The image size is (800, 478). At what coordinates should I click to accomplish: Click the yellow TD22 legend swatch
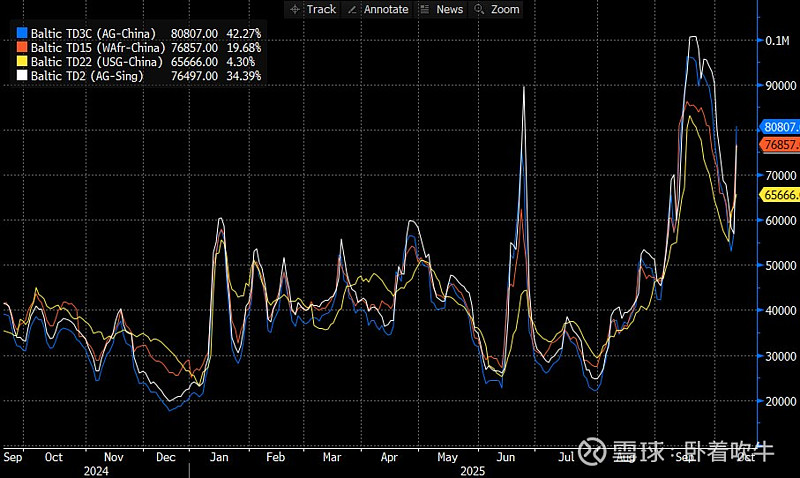click(21, 61)
